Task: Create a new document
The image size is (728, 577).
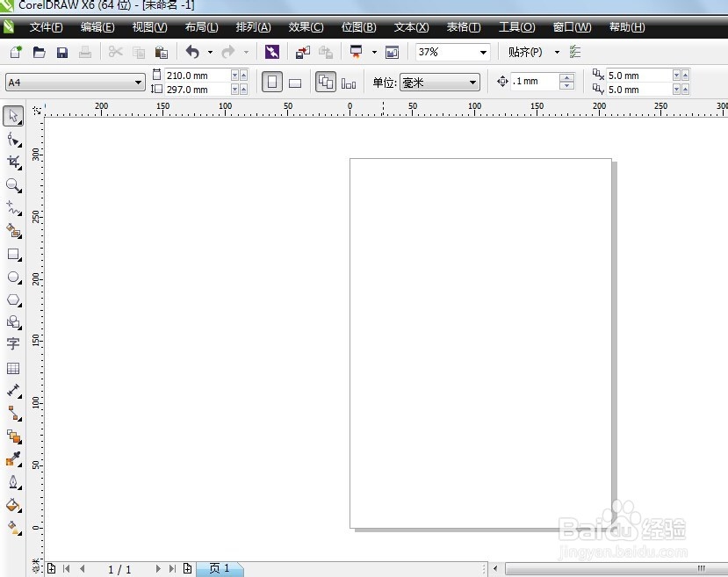Action: 16,52
